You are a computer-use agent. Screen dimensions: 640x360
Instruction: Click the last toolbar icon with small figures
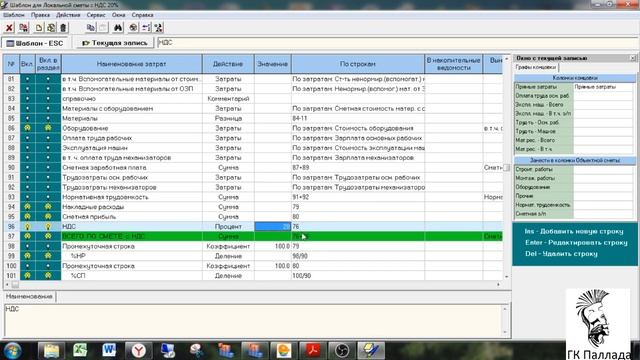[x=158, y=28]
